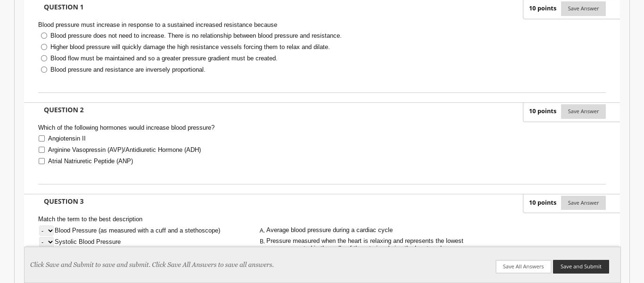Screen dimensions: 644x283
Task: Check the Angiotensin II checkbox
Action: click(41, 139)
